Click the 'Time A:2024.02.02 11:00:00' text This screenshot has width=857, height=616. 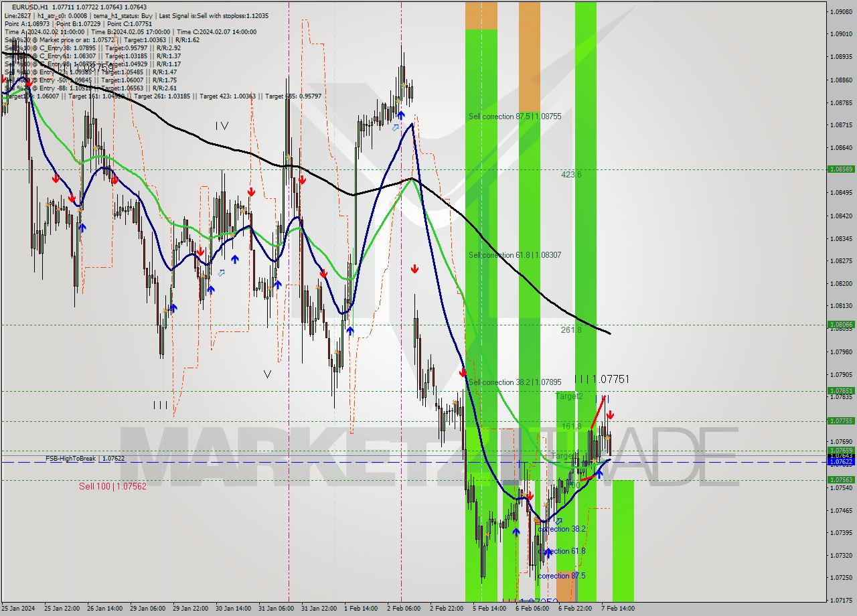44,32
